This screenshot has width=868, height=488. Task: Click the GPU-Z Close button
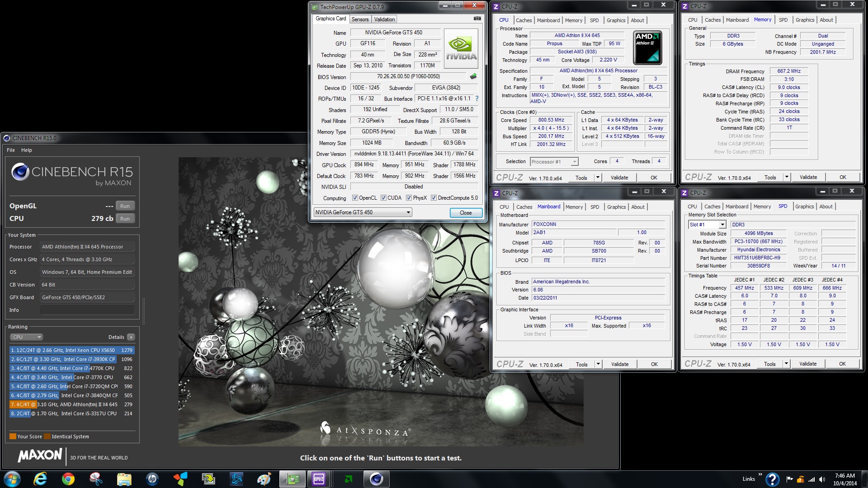pos(466,213)
